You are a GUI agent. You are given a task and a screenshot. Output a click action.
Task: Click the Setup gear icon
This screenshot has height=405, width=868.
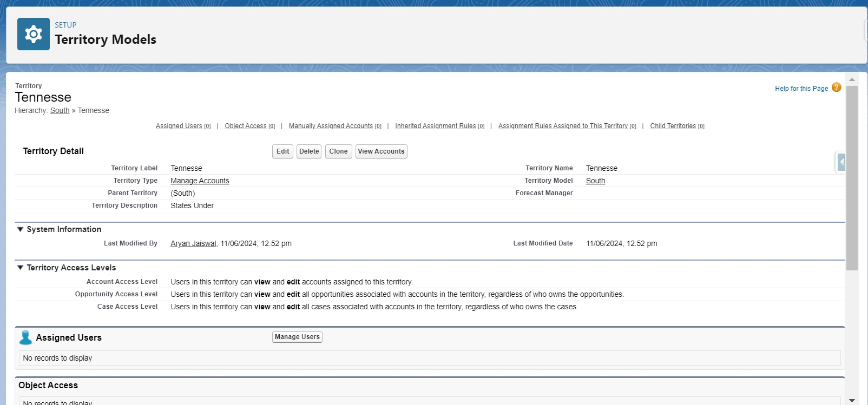click(x=33, y=34)
